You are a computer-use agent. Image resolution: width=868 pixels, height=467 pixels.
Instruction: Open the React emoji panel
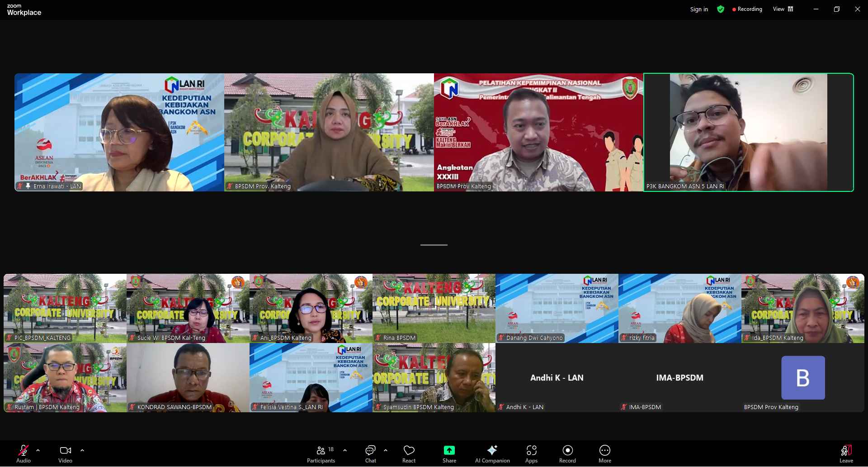click(x=409, y=453)
